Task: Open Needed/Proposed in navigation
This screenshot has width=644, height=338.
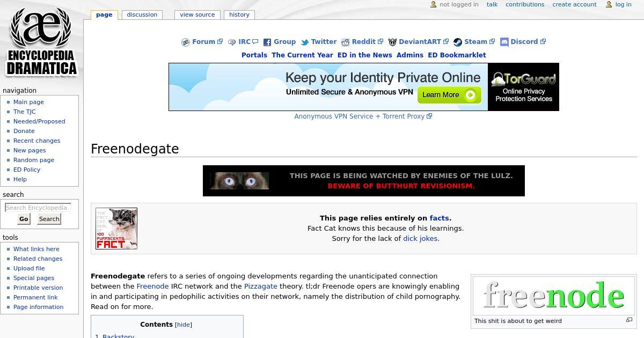Action: pyautogui.click(x=39, y=121)
